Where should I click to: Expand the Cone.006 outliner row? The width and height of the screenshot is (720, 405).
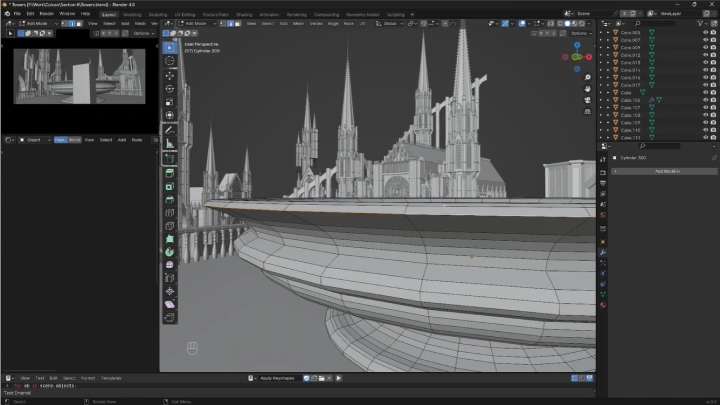[x=608, y=33]
